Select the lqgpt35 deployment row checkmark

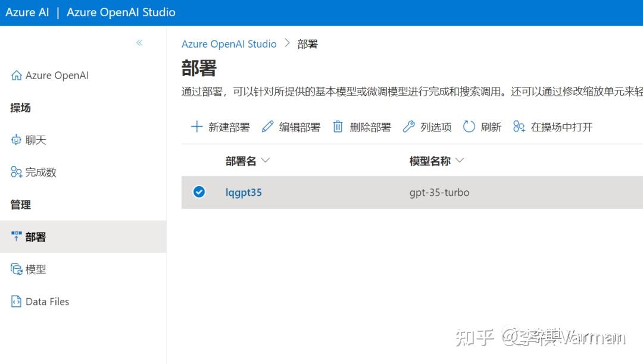pos(199,192)
